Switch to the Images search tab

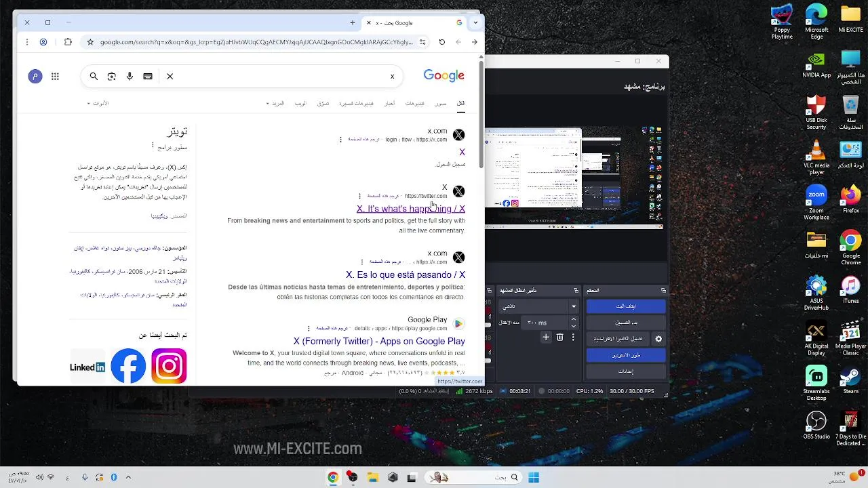(441, 104)
